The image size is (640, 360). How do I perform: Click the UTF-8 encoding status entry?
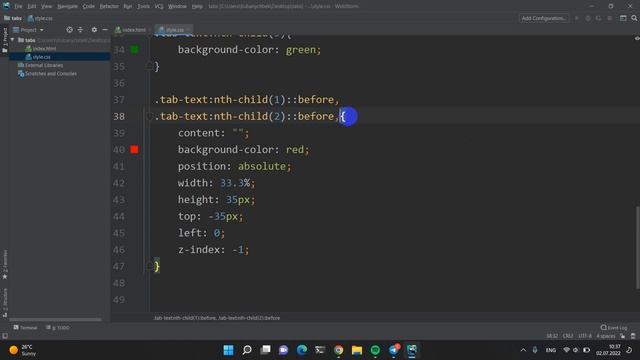pyautogui.click(x=584, y=336)
